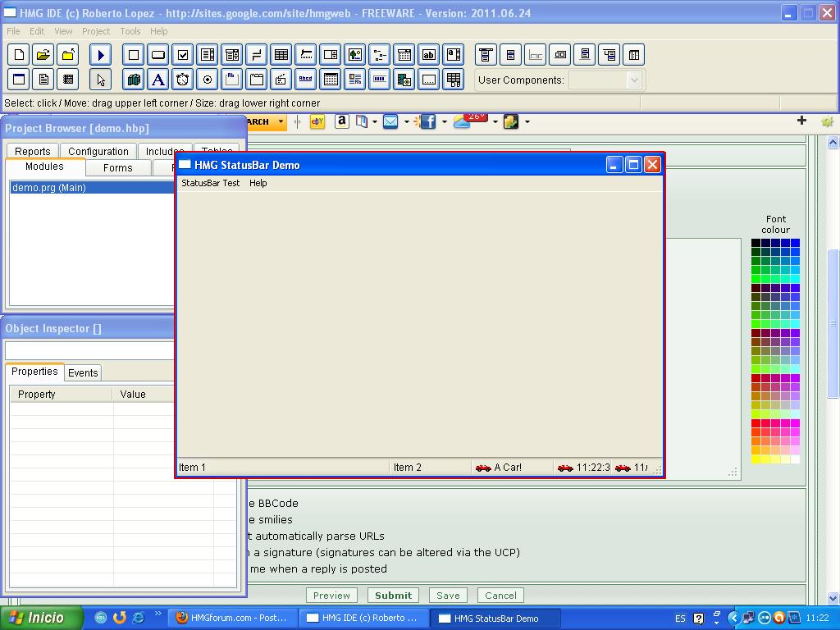Click the Close project folder icon

click(x=68, y=55)
